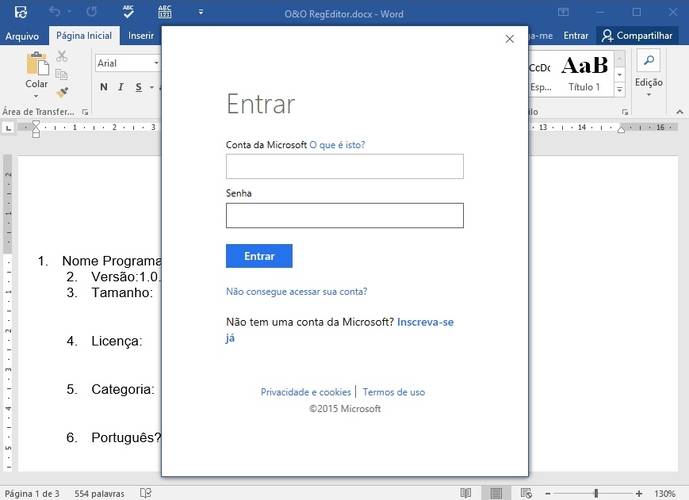Open the word count ABC 123 icon
This screenshot has height=500, width=689.
tap(164, 12)
